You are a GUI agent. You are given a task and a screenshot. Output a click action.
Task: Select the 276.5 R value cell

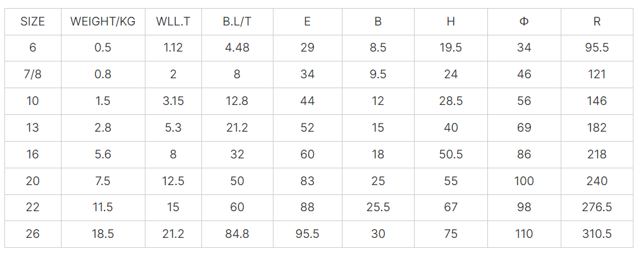point(597,207)
